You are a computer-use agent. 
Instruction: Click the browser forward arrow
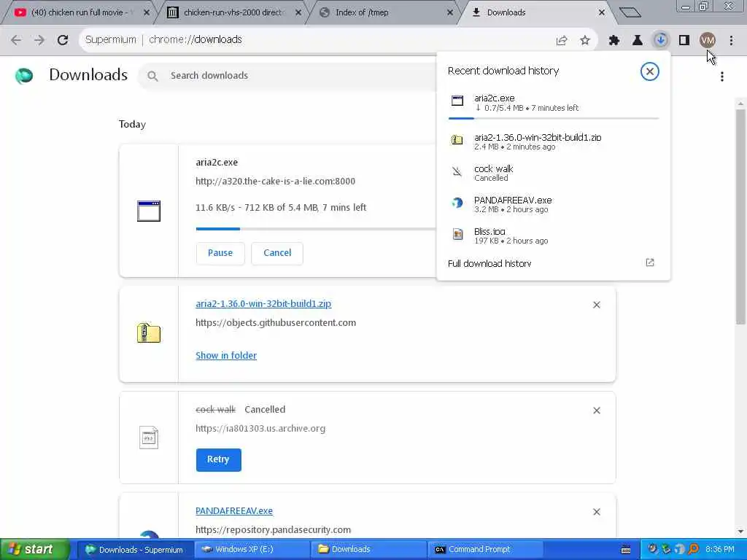[x=39, y=40]
